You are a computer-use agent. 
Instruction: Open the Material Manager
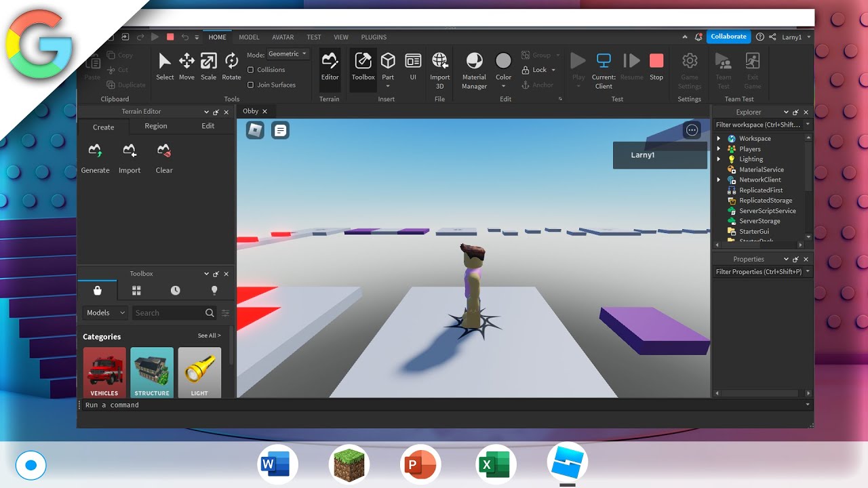(x=475, y=70)
